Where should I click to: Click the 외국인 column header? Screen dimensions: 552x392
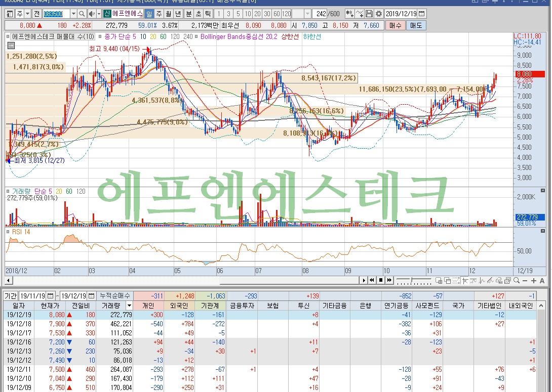pos(179,306)
